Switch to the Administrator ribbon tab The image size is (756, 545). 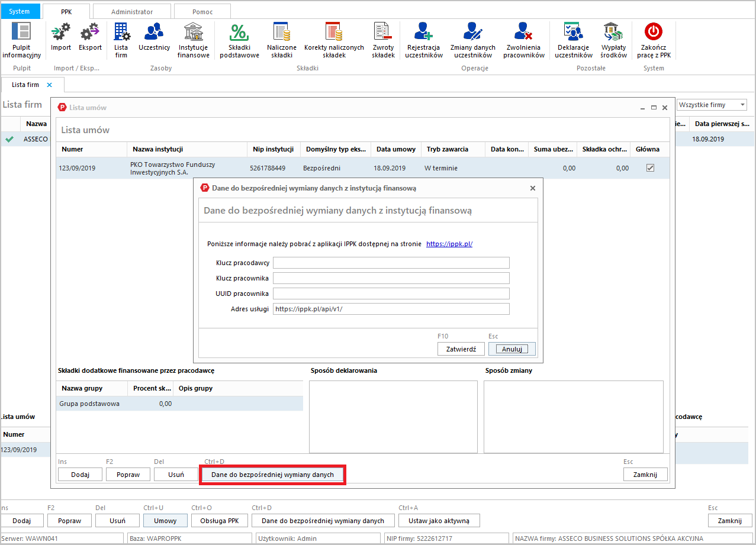point(132,11)
